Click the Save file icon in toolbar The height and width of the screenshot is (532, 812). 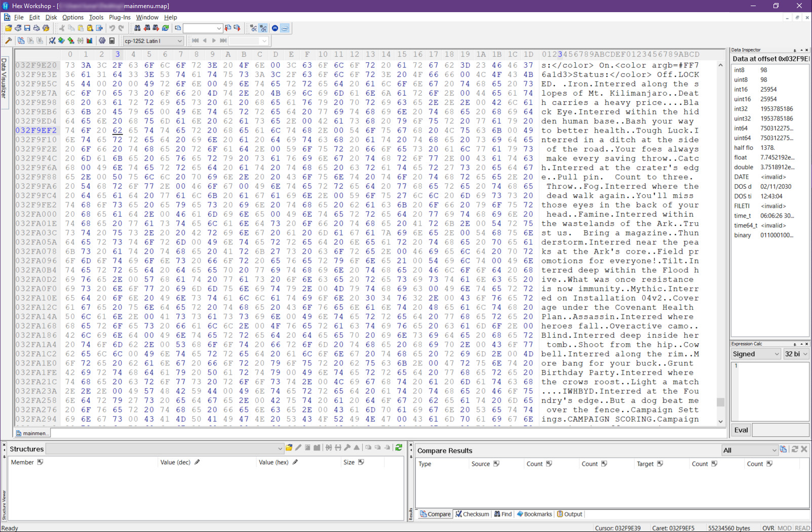click(27, 28)
